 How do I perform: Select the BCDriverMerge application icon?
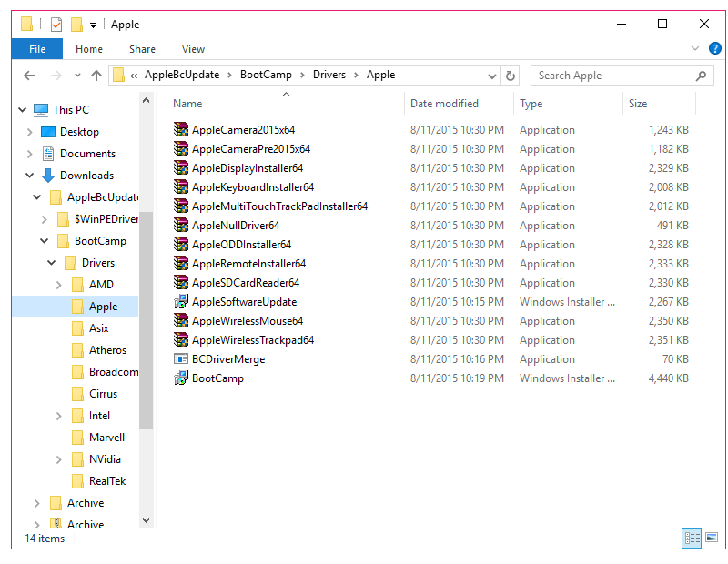coord(180,358)
